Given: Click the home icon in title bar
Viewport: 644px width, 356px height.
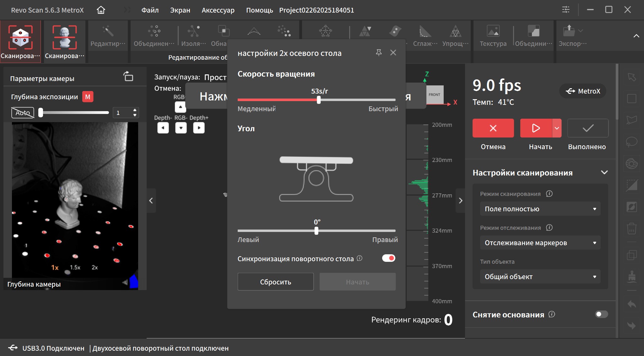Looking at the screenshot, I should (x=101, y=10).
